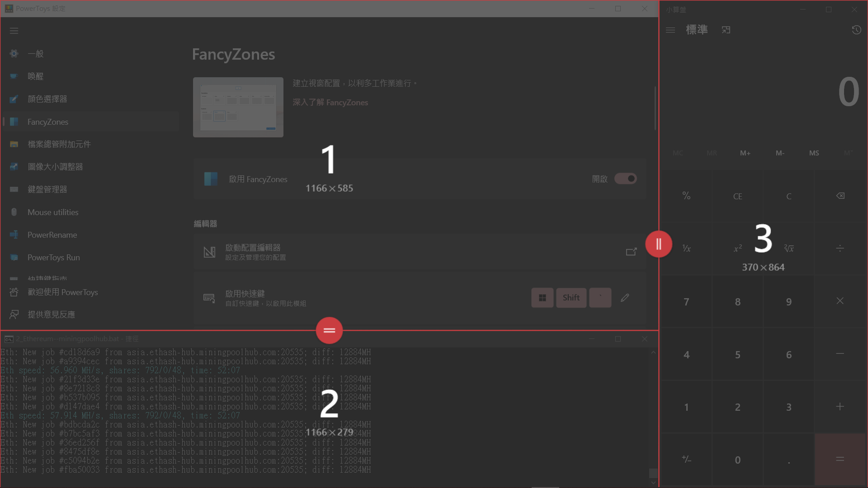This screenshot has width=868, height=488.
Task: Click the 9 key in calculator
Action: click(789, 301)
